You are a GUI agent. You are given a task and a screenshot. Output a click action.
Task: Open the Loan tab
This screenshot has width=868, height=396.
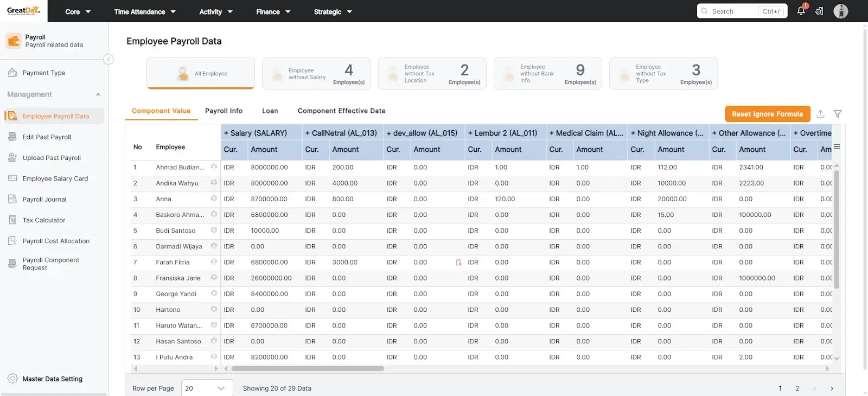(270, 111)
